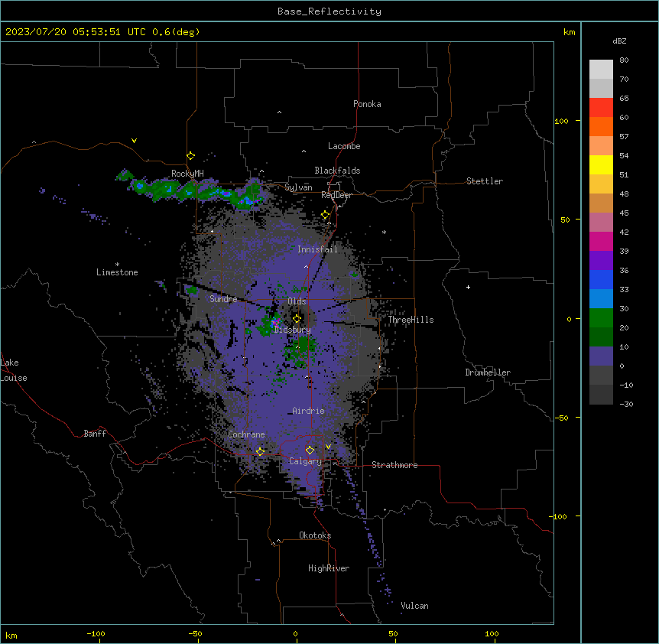Click the slate purple swatch between 10 and 0
659x644 pixels.
pyautogui.click(x=601, y=356)
